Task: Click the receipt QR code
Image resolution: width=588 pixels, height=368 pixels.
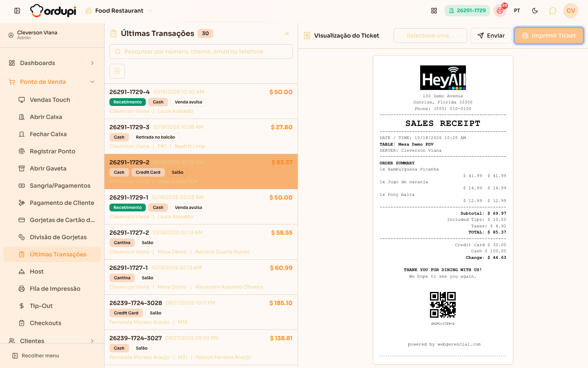Action: pos(443,305)
